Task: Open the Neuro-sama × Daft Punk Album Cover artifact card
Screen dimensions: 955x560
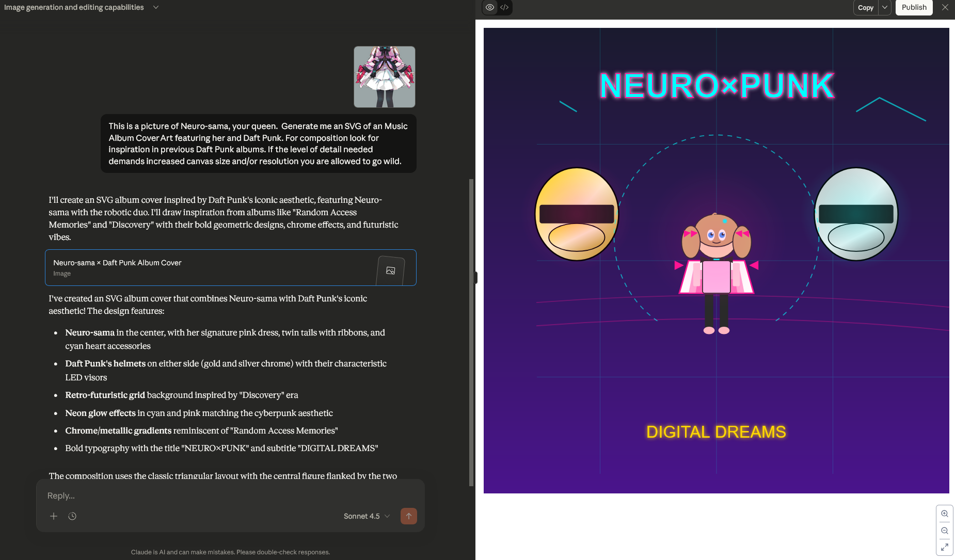Action: click(231, 267)
